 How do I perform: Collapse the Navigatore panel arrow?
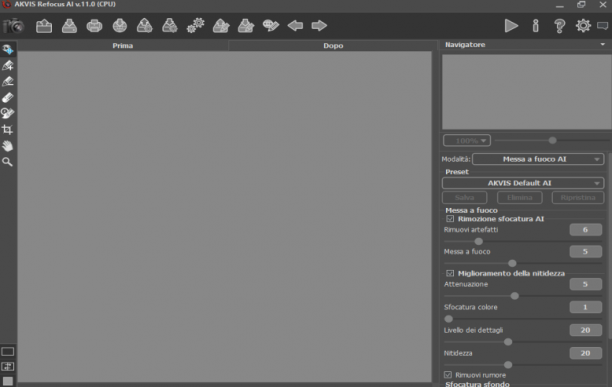coord(603,44)
